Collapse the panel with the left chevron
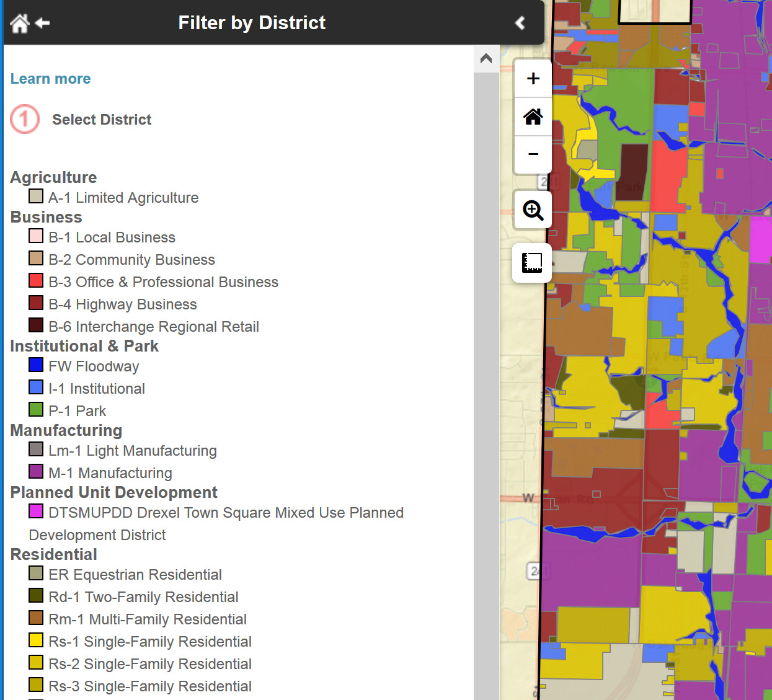772x700 pixels. tap(520, 22)
